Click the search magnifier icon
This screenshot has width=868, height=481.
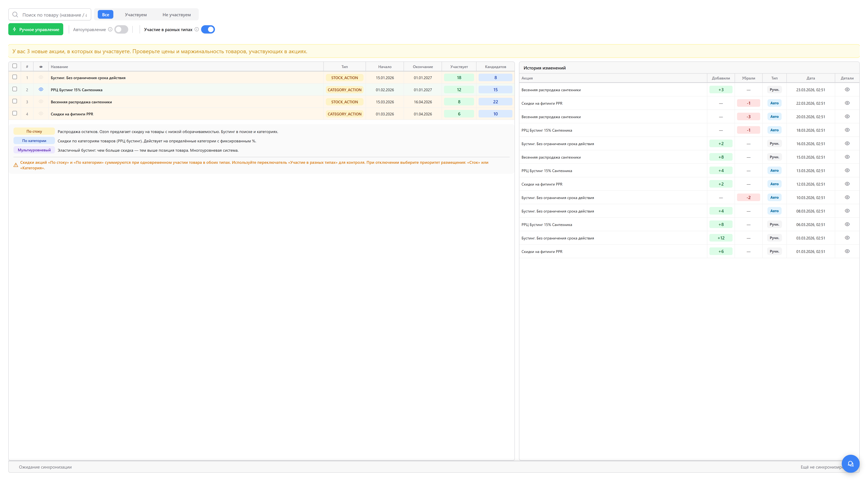coord(15,15)
